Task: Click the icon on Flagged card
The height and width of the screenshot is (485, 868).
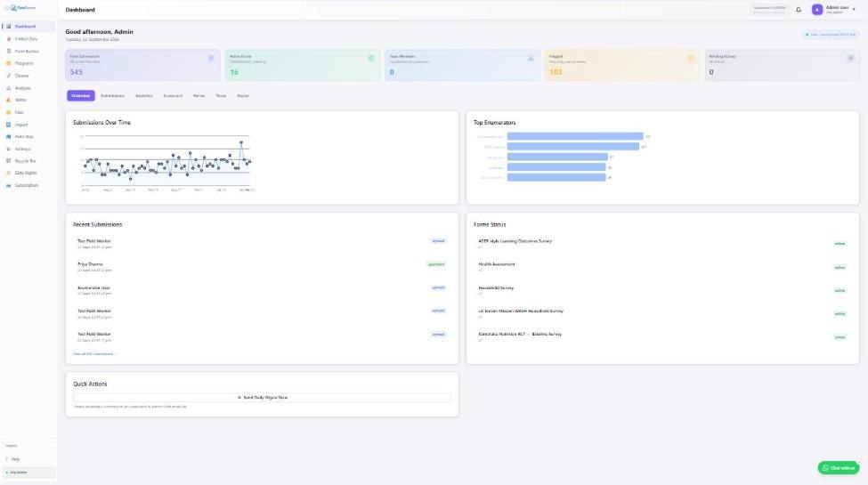Action: [690, 58]
